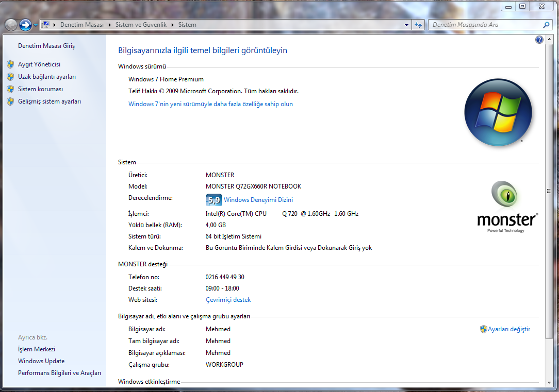The image size is (559, 392).
Task: Restore down the System window
Action: click(x=522, y=6)
